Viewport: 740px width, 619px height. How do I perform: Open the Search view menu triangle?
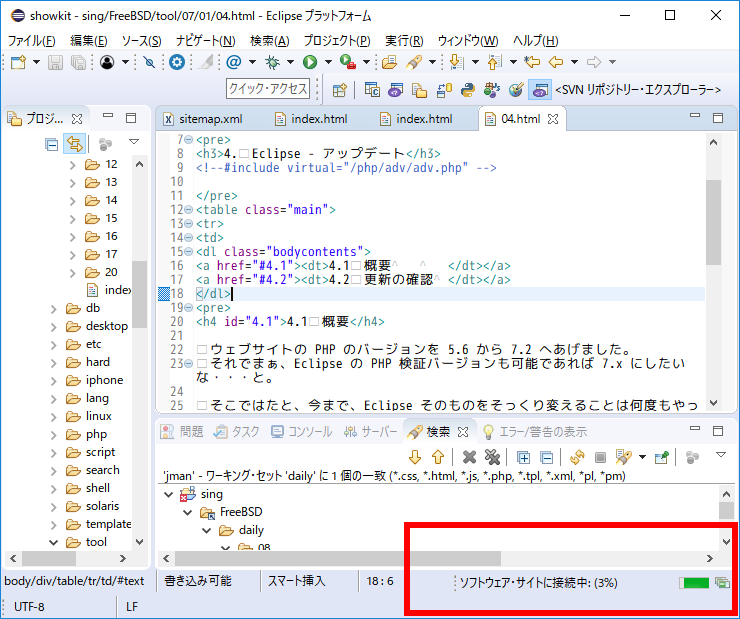pos(721,455)
